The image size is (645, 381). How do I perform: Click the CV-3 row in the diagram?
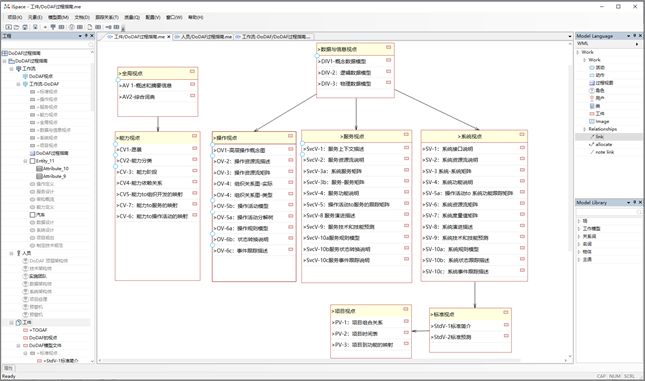[158, 172]
